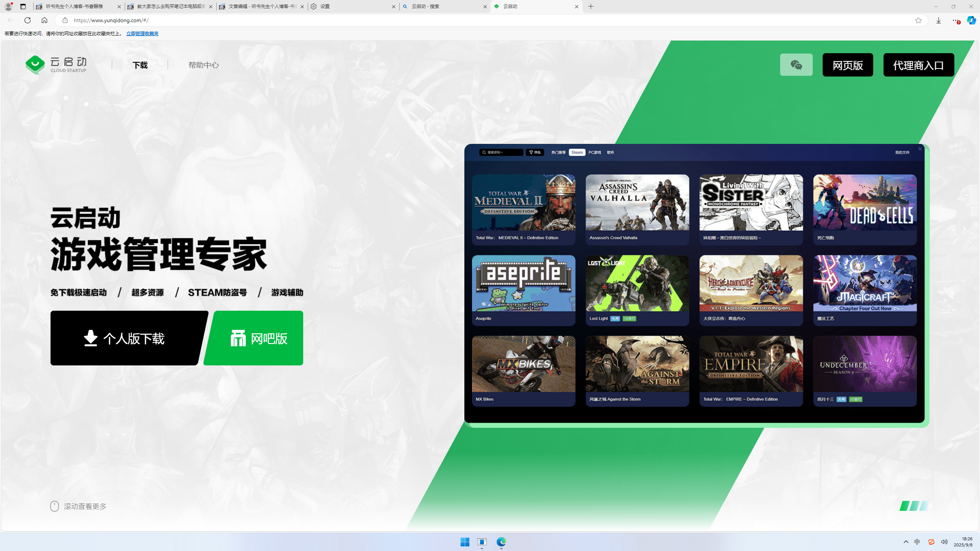Open the 立即管理收藏夹 link
Viewport: 980px width, 551px height.
click(x=142, y=34)
